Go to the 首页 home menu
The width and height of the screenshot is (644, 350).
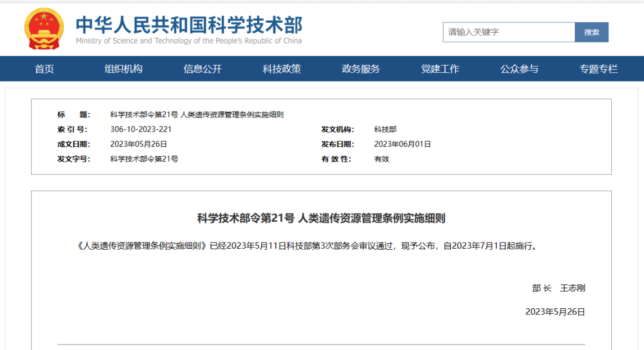[44, 69]
